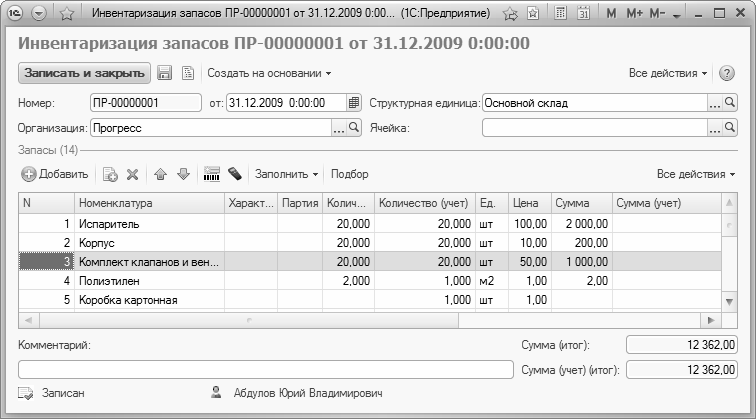Viewport: 756px width, 419px height.
Task: Move the row up with the up arrow icon
Action: click(x=160, y=174)
